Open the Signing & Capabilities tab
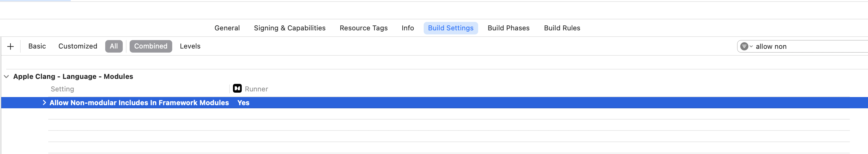The image size is (868, 154). (x=289, y=28)
